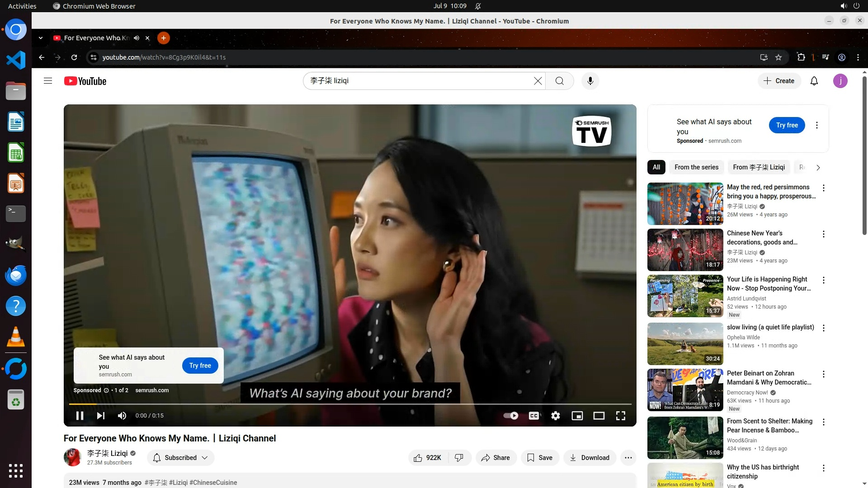Skip to next video in player

coord(101,416)
